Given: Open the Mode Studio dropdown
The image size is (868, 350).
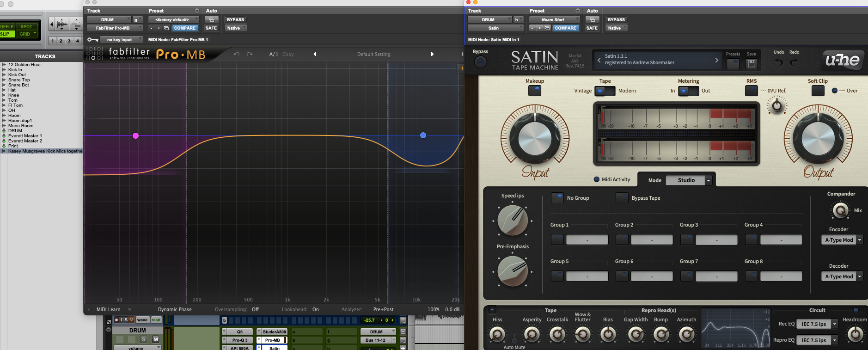Looking at the screenshot, I should (689, 180).
